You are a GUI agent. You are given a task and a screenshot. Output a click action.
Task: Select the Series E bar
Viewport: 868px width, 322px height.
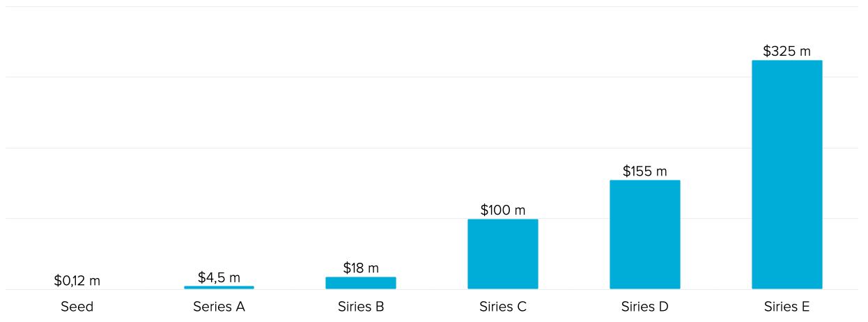point(787,174)
